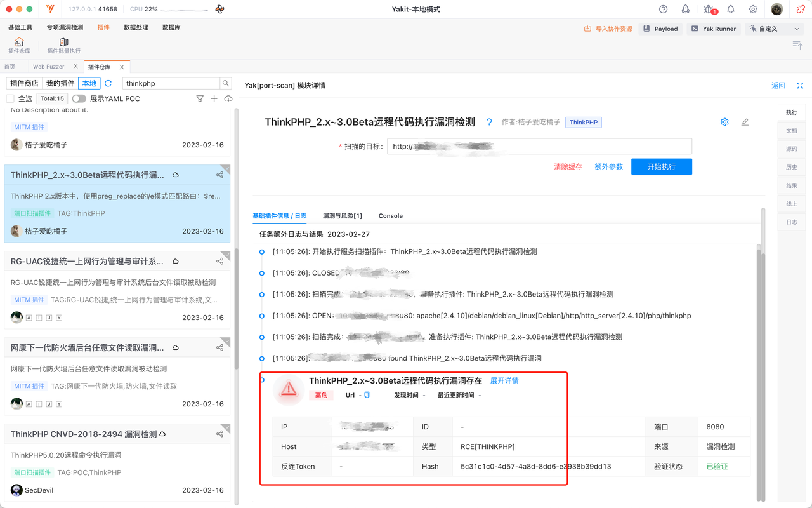Refresh the local plugin list
The image size is (812, 508).
pos(108,83)
